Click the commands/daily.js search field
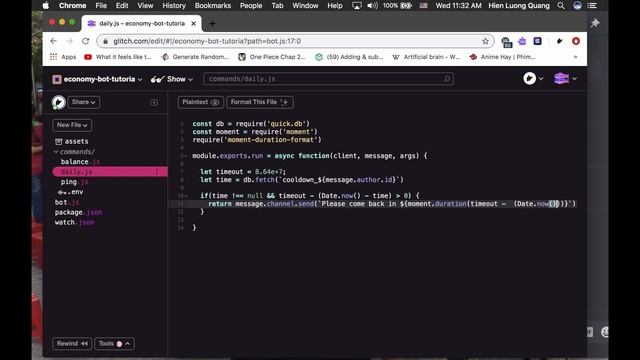The image size is (640, 360). [x=328, y=79]
